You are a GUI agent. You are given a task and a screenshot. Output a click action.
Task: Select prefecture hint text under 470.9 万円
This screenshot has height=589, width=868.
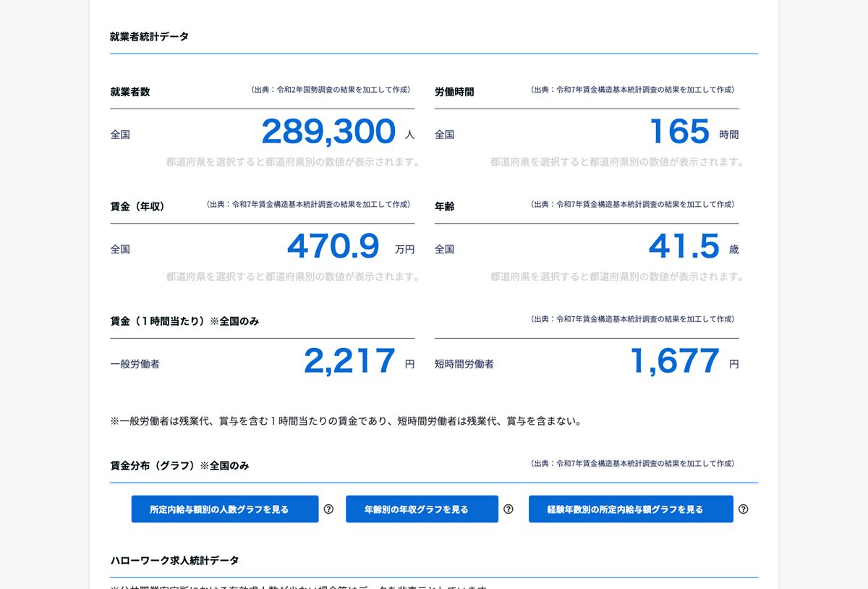(293, 276)
